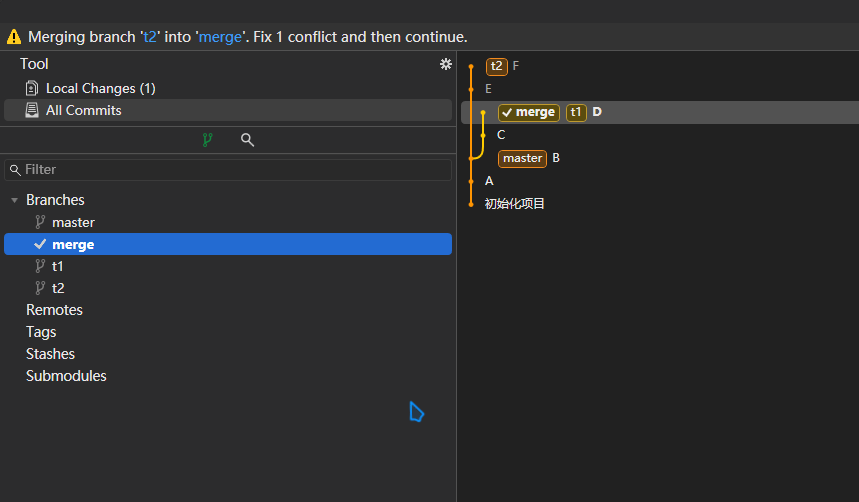Select the t2 branch in sidebar
Screen dimensions: 859x502
pos(58,288)
